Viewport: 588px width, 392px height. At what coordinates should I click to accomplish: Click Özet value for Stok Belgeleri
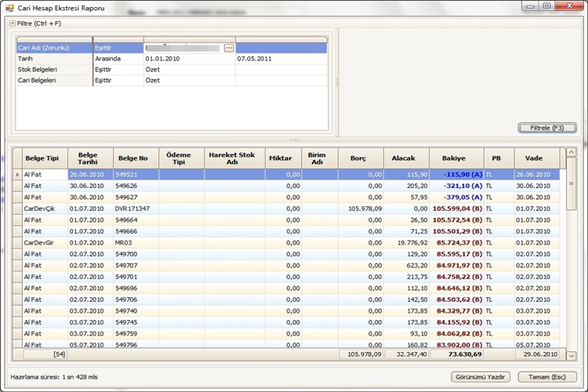coord(190,70)
